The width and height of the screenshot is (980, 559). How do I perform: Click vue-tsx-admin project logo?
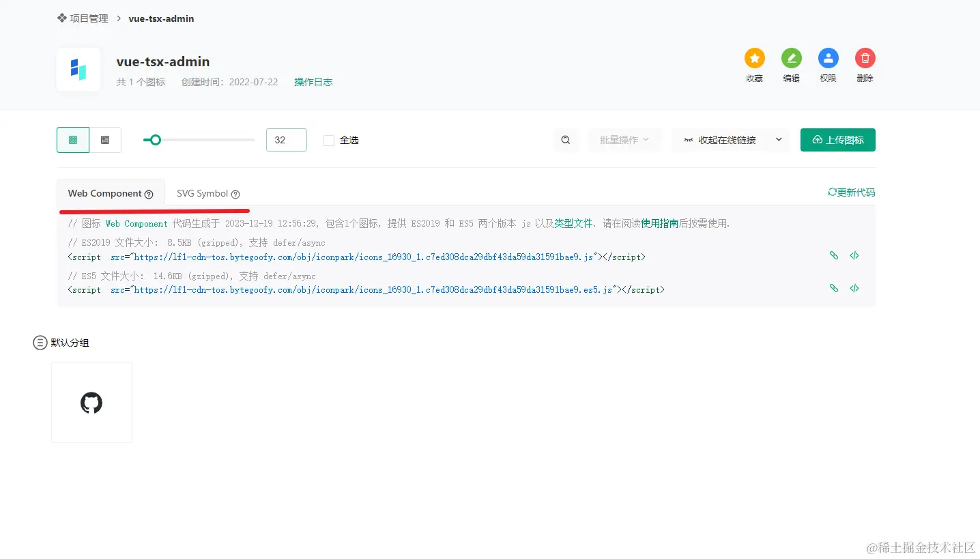pyautogui.click(x=78, y=70)
